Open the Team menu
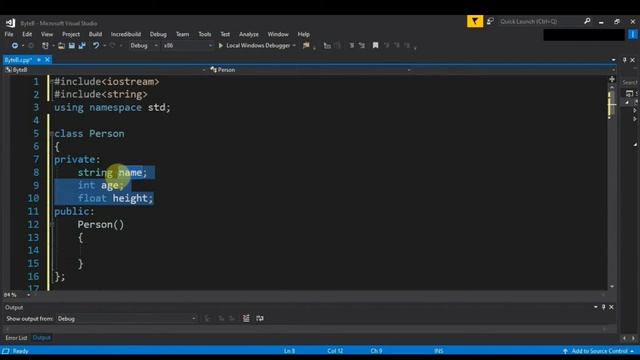The width and height of the screenshot is (640, 360). pyautogui.click(x=182, y=34)
